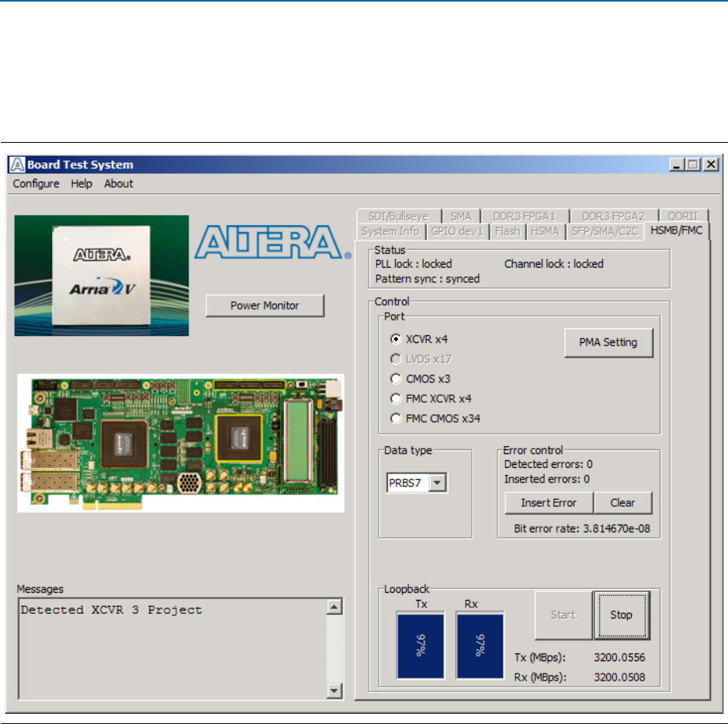The width and height of the screenshot is (728, 724).
Task: Click the Tx 97% progress bar
Action: pos(421,645)
